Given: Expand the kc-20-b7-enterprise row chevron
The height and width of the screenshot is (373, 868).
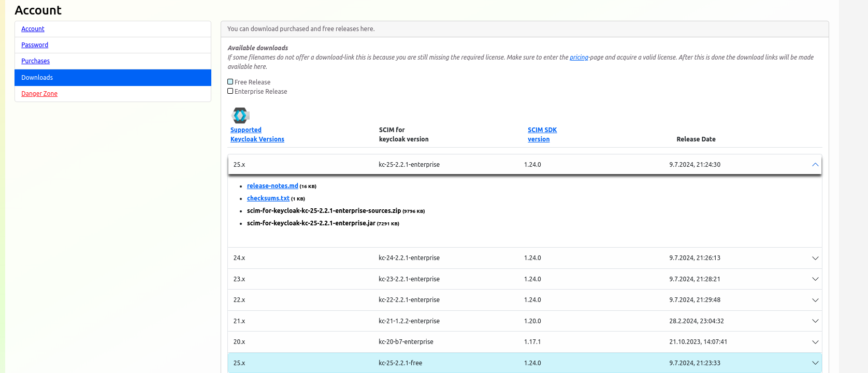Looking at the screenshot, I should pyautogui.click(x=815, y=342).
